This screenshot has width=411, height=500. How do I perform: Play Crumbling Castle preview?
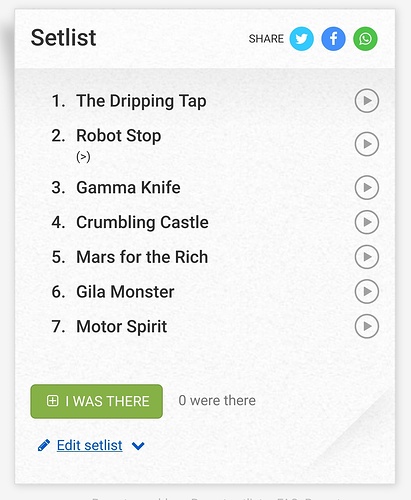pyautogui.click(x=367, y=222)
